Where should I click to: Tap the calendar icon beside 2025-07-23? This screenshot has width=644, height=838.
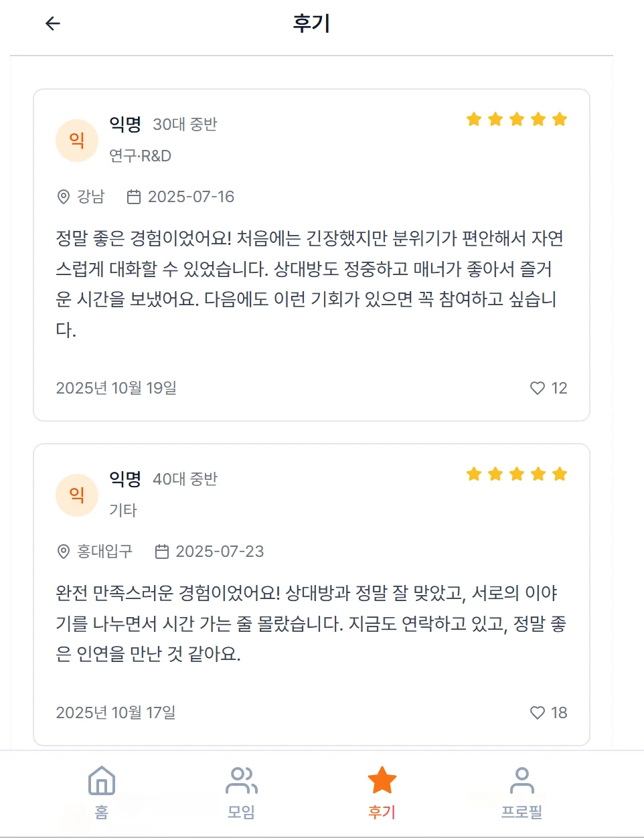pyautogui.click(x=162, y=552)
